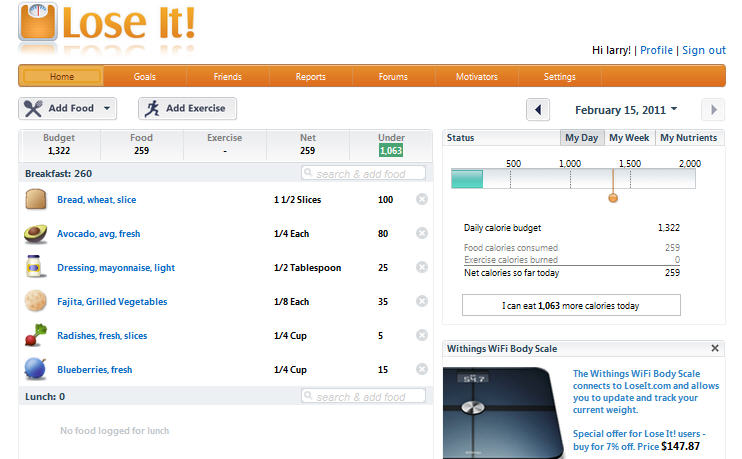The image size is (742, 459).
Task: Click the Budget 1,322 cell
Action: tap(59, 144)
